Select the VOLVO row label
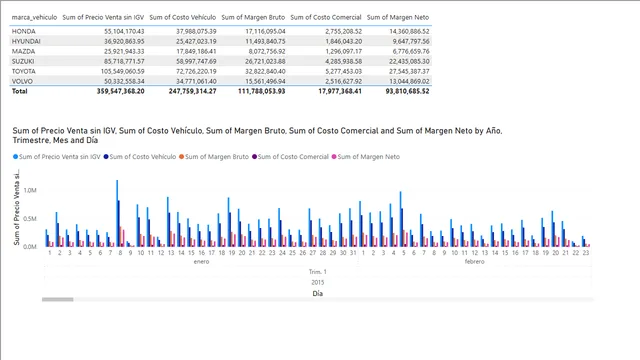640x360 pixels. pyautogui.click(x=22, y=81)
